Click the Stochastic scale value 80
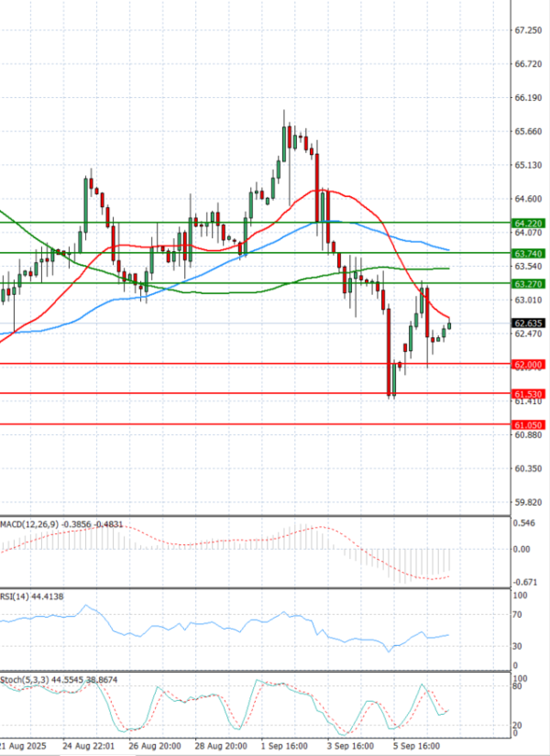550x756 pixels. pos(518,686)
